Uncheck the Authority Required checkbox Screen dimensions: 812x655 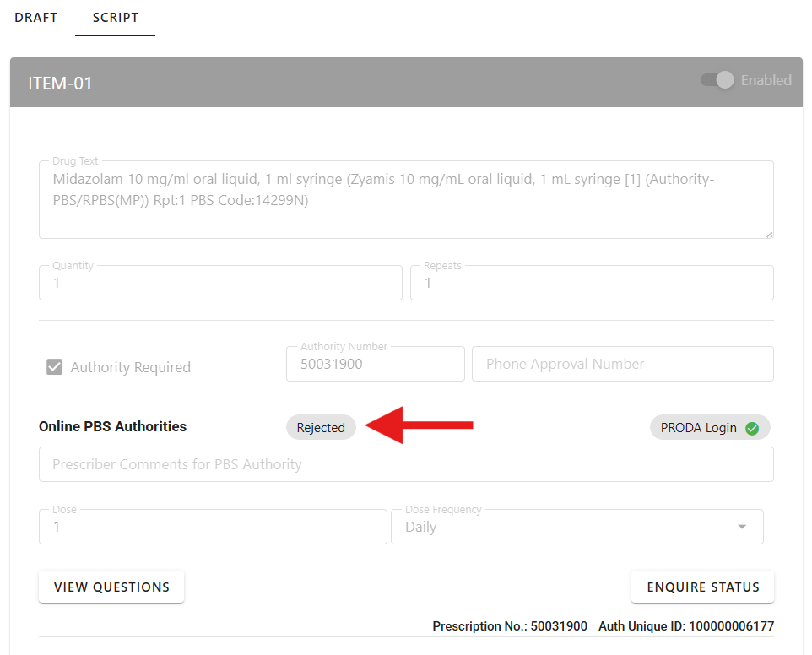pos(55,367)
